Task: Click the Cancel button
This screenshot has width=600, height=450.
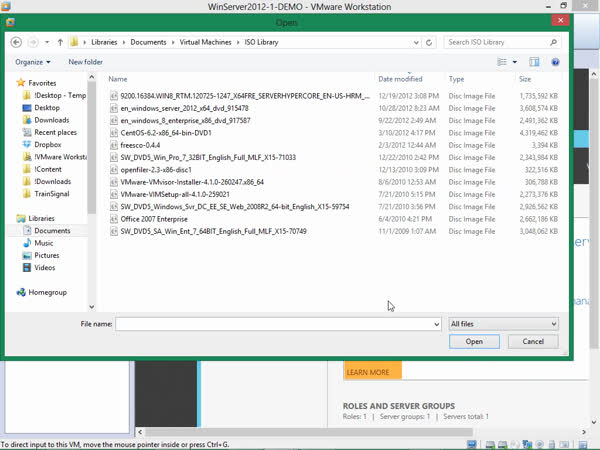Action: point(533,341)
